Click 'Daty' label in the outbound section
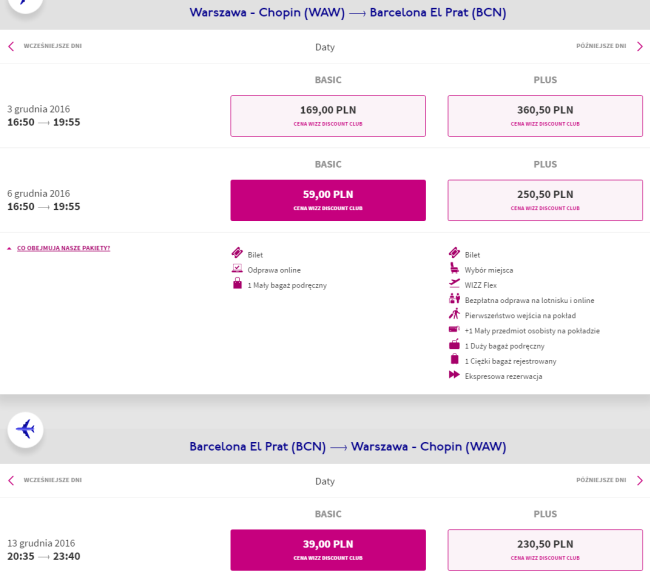This screenshot has width=650, height=575. (325, 47)
